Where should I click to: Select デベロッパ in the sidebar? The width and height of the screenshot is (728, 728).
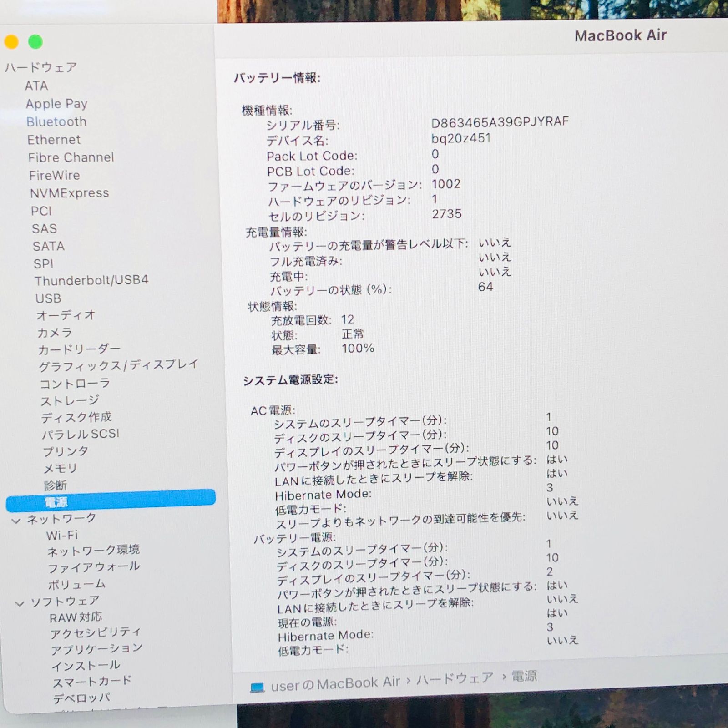(x=81, y=698)
